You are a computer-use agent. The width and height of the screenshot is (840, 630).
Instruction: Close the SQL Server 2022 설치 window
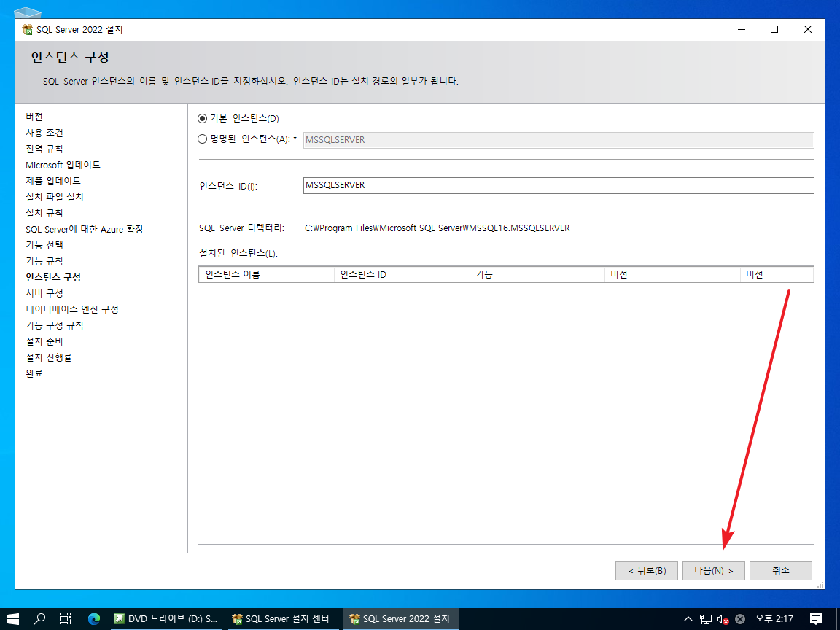[x=808, y=29]
